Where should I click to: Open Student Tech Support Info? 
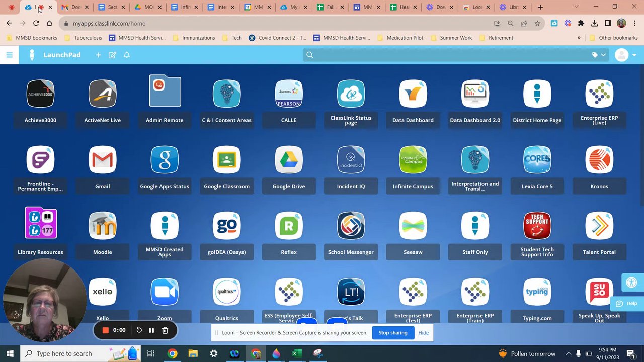coord(537,226)
